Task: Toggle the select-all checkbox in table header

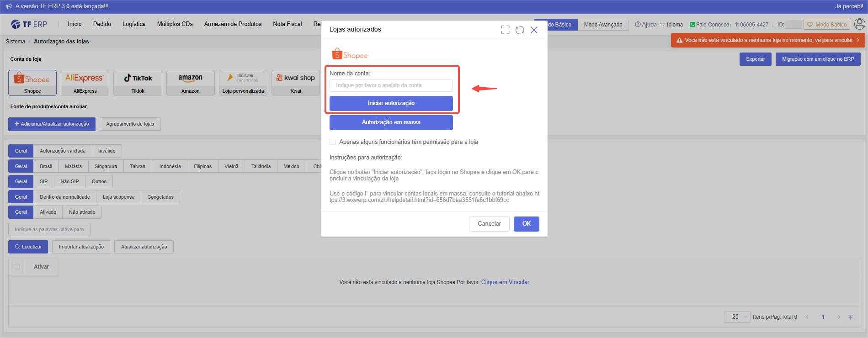Action: [x=17, y=267]
